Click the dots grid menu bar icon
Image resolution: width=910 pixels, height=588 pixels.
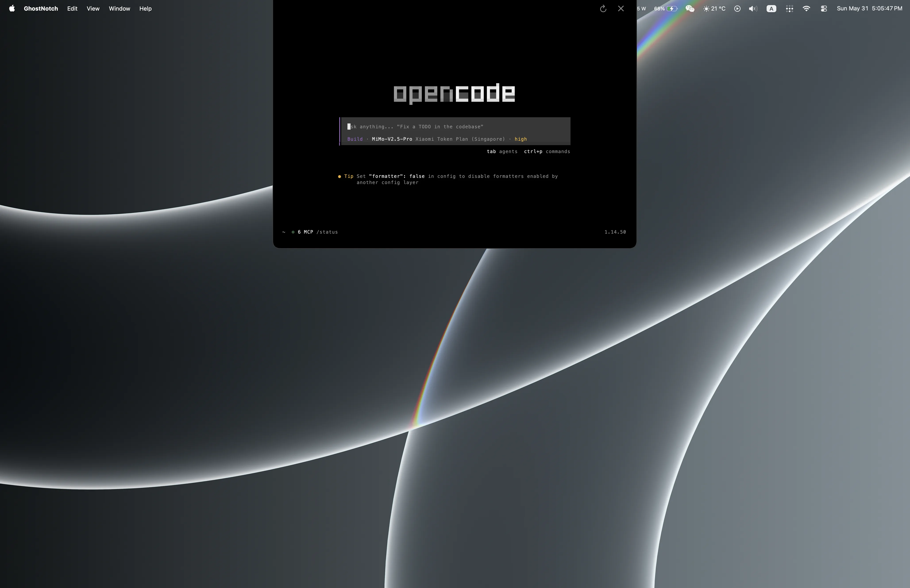(x=789, y=8)
